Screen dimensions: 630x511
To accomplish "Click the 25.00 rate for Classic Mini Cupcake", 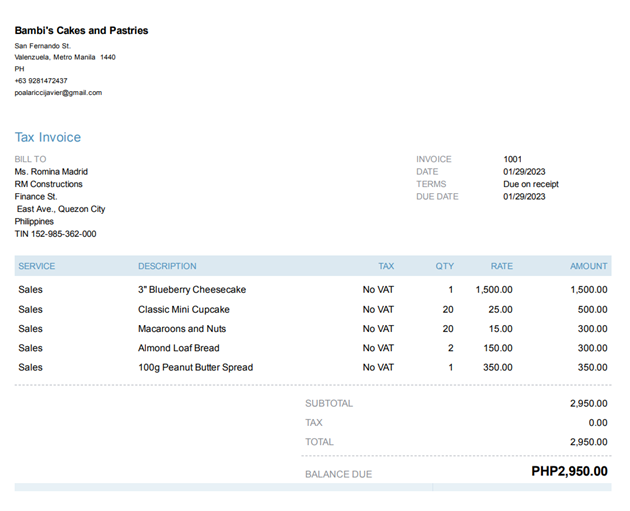I will point(500,309).
